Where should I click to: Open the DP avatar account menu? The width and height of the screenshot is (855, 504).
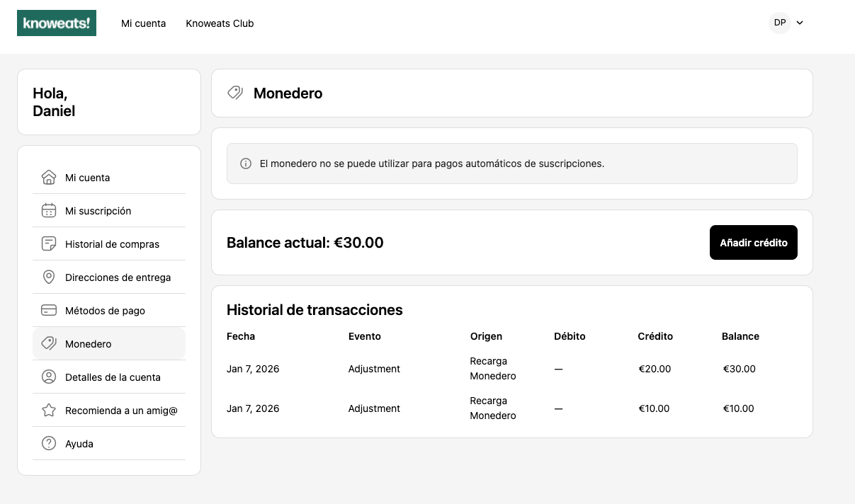pos(779,23)
